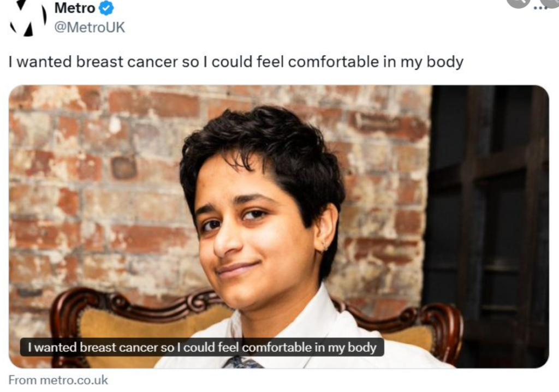Click the words 'my body' in the overlay caption

coord(352,347)
